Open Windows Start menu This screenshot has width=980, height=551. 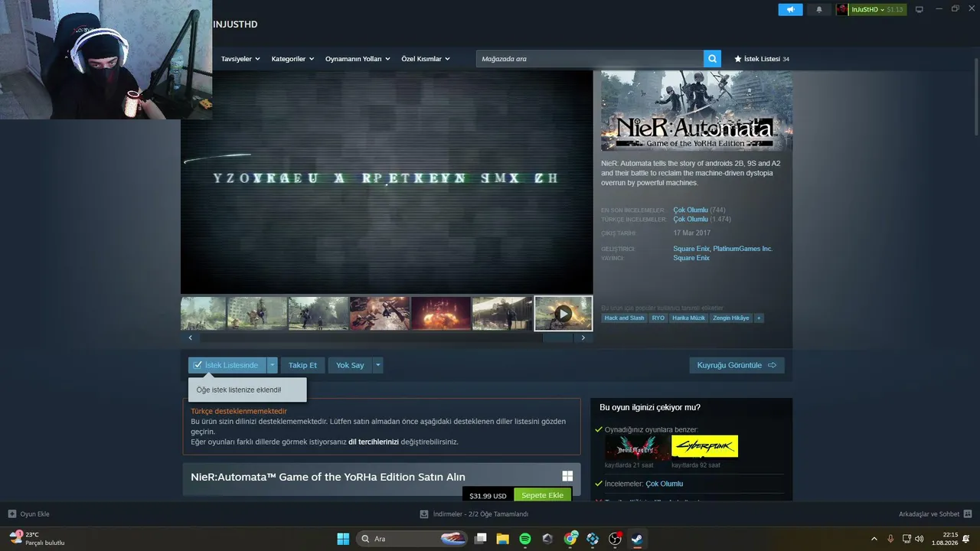coord(343,539)
